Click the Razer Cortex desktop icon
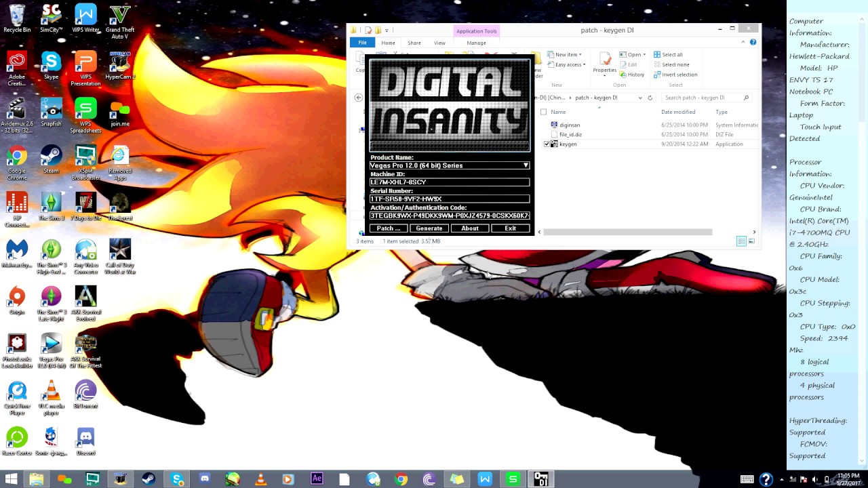 (17, 441)
